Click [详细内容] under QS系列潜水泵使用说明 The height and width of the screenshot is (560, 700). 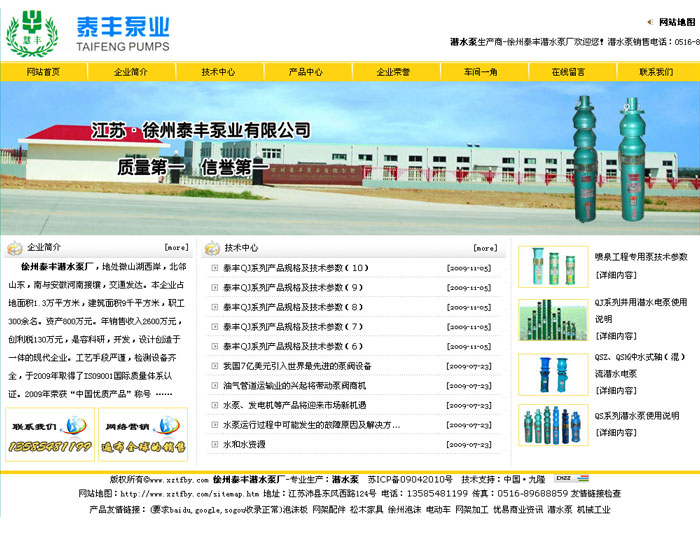point(616,432)
